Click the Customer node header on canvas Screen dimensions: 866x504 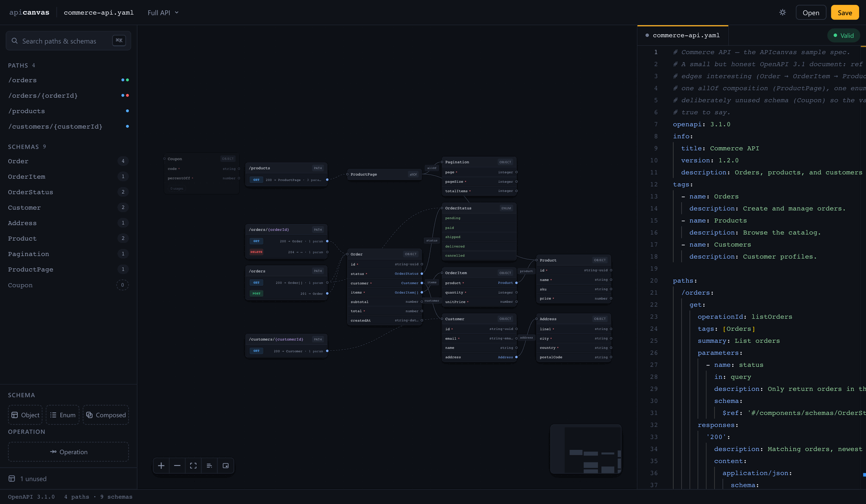tap(479, 319)
